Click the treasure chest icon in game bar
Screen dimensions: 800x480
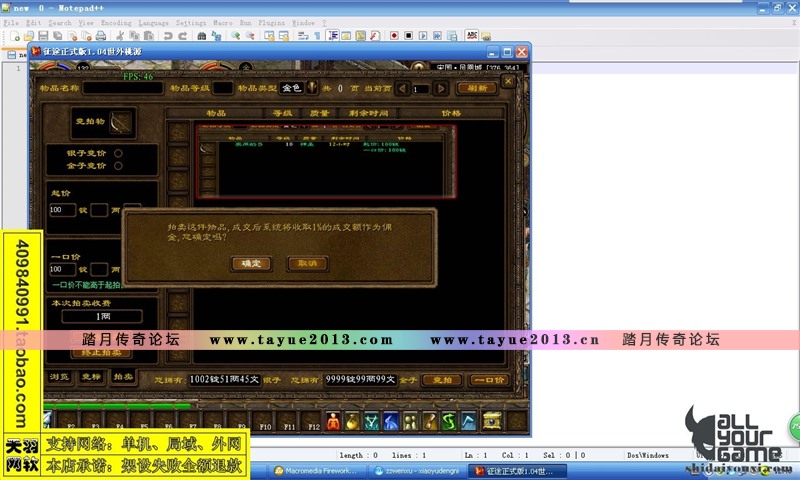[x=492, y=421]
